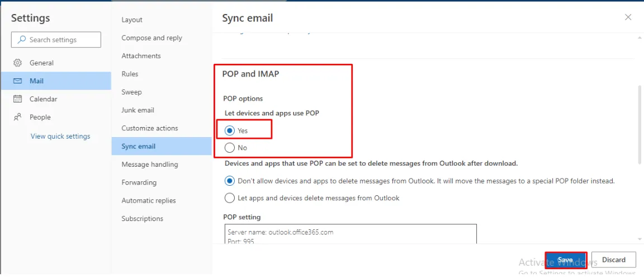This screenshot has width=644, height=277.
Task: Close the Settings panel with X
Action: click(628, 17)
